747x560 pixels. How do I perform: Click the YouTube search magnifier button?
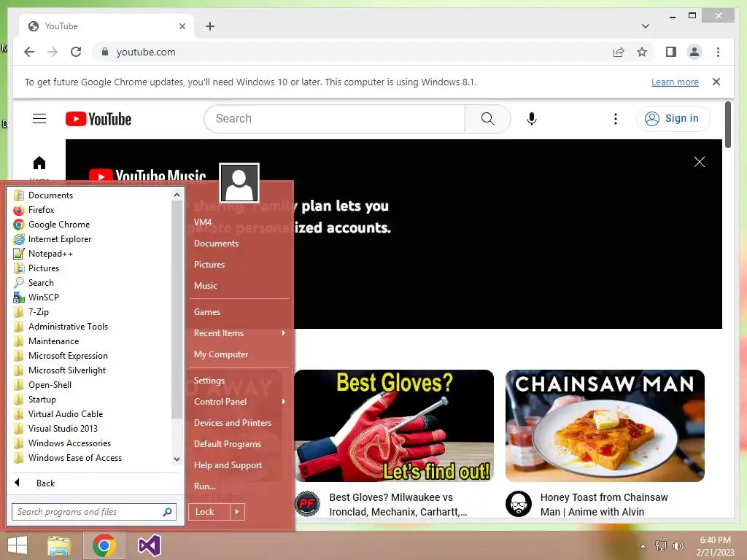point(487,119)
